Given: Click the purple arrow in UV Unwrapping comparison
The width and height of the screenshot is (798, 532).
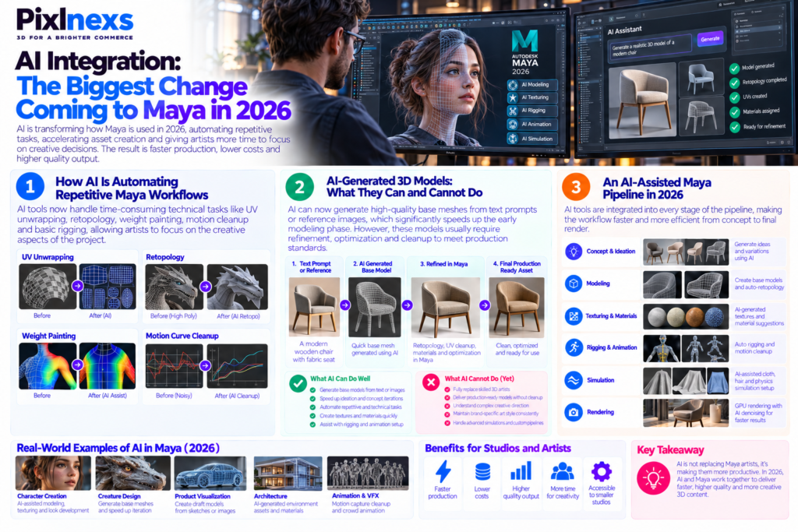Looking at the screenshot, I should [x=77, y=286].
